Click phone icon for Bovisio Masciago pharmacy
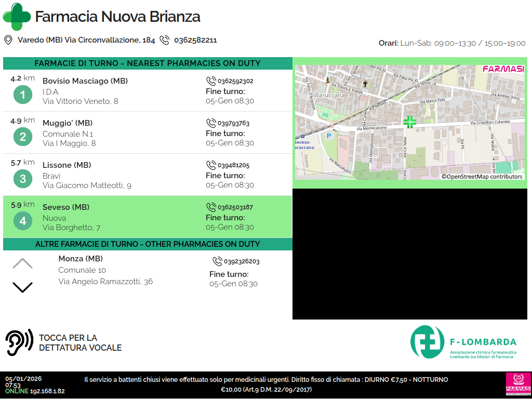The image size is (532, 399). click(x=211, y=81)
